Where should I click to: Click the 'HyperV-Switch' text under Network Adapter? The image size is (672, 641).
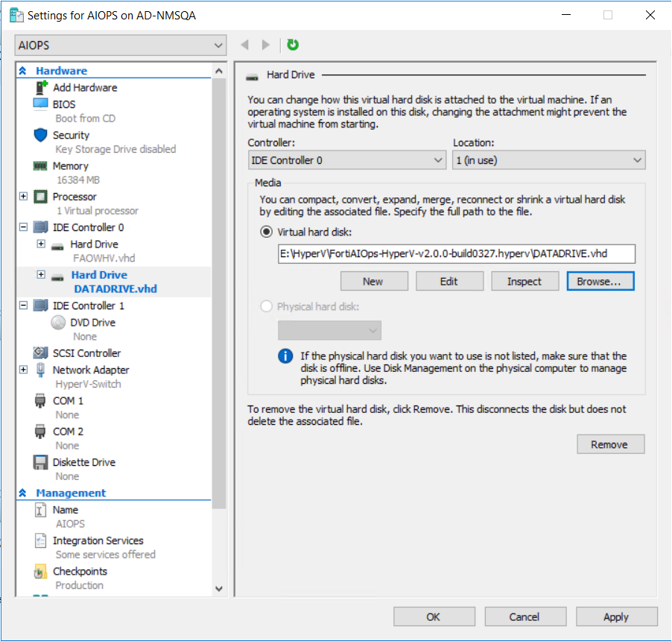89,384
